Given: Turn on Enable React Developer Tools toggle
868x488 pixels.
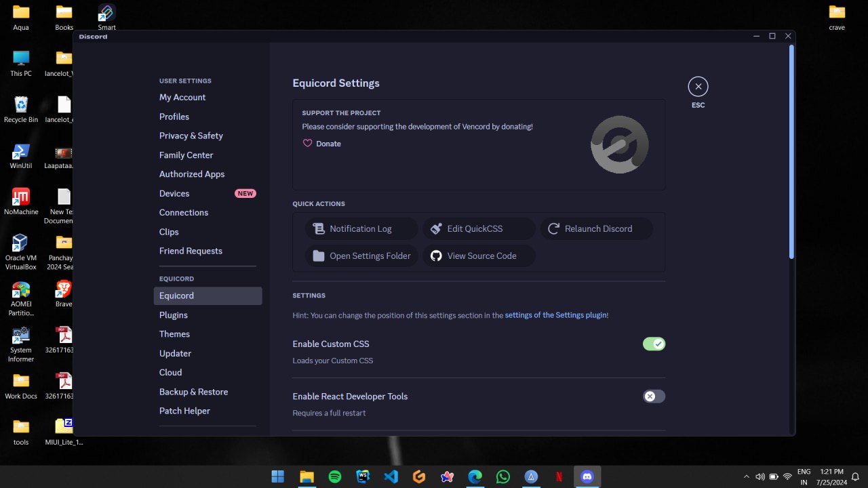Looking at the screenshot, I should (654, 396).
